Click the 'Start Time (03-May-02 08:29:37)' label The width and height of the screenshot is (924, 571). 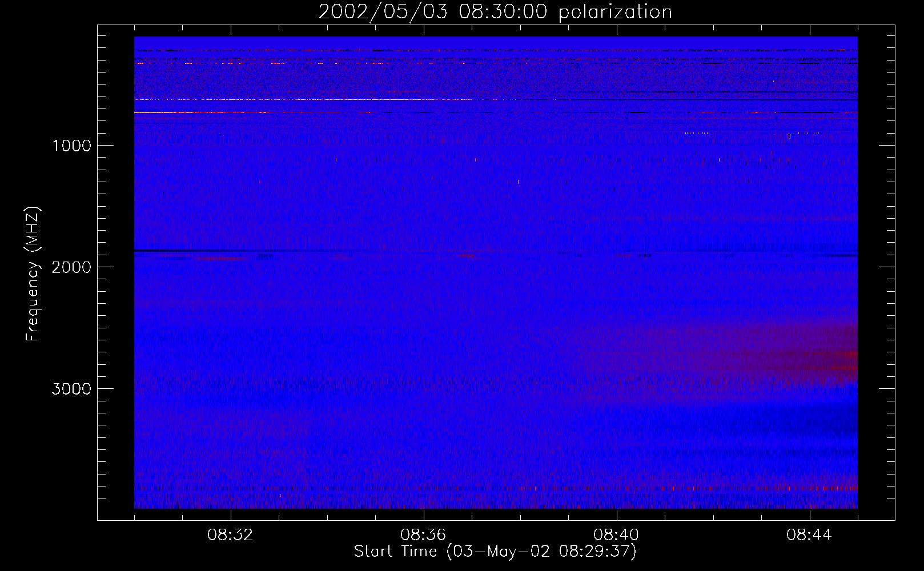tap(495, 552)
